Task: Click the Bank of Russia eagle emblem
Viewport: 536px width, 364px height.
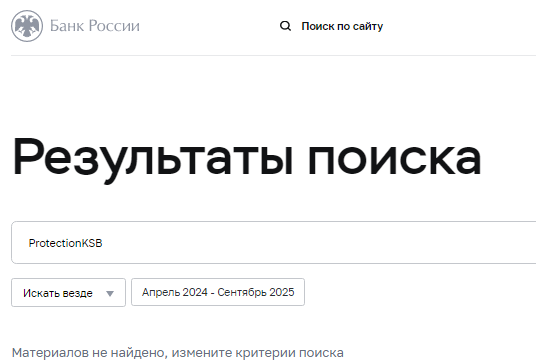Action: (x=27, y=26)
